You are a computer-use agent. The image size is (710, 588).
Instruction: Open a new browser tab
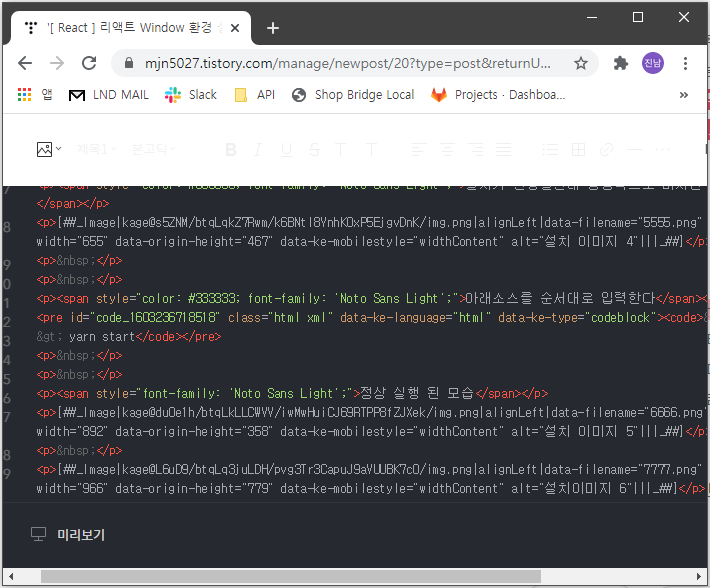pos(273,28)
